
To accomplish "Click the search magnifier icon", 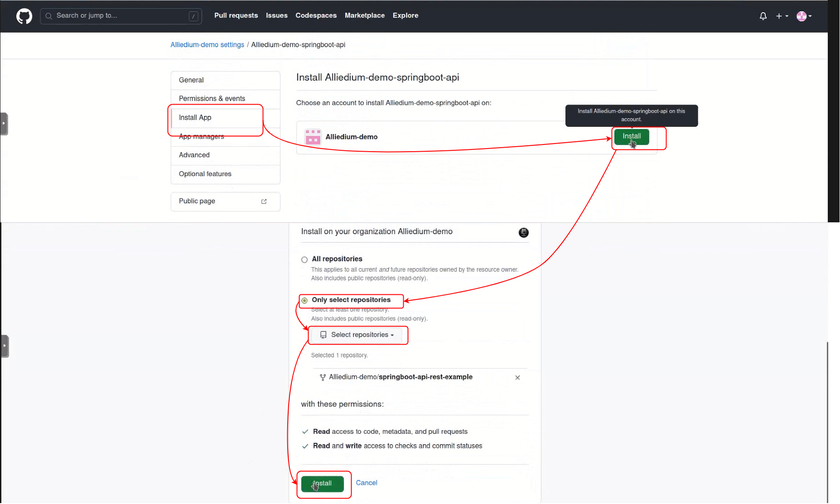I will [x=48, y=16].
